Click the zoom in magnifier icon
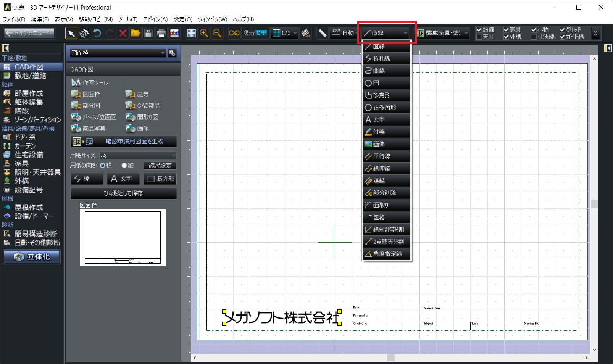Screen dimensions: 613x364 coord(204,33)
